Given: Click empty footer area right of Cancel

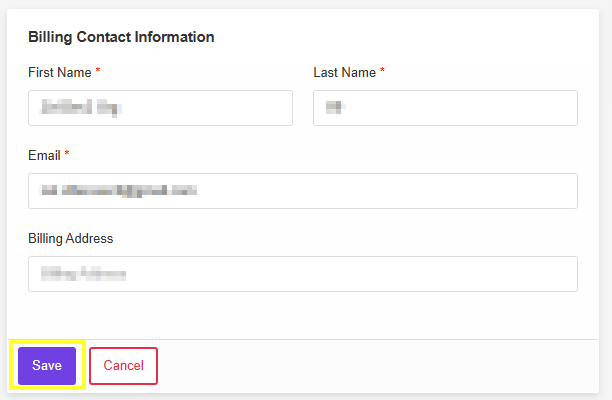Looking at the screenshot, I should 375,366.
